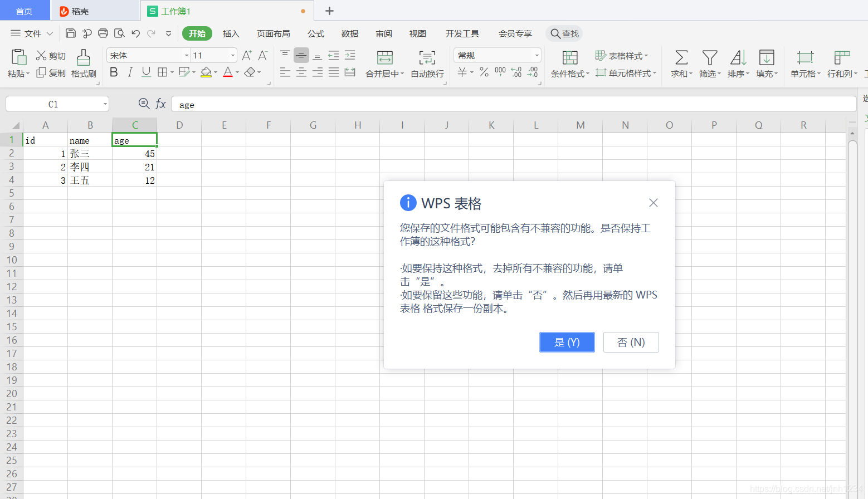Open Cell Style (单元格样式) dropdown
Screen dimensions: 868x499
pyautogui.click(x=626, y=73)
